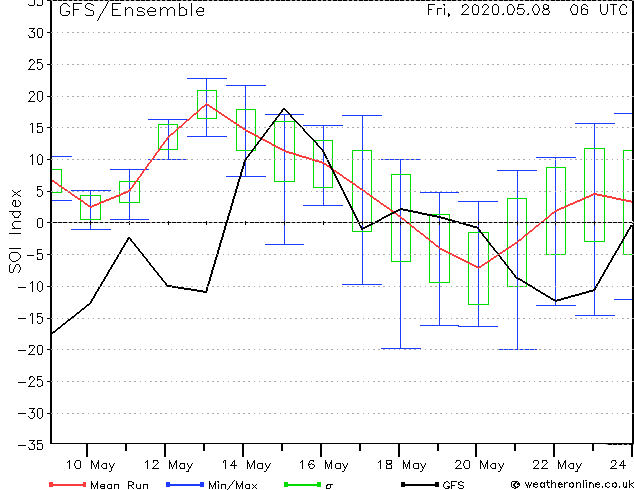Click the GFS legend label
The image size is (634, 490).
(453, 485)
